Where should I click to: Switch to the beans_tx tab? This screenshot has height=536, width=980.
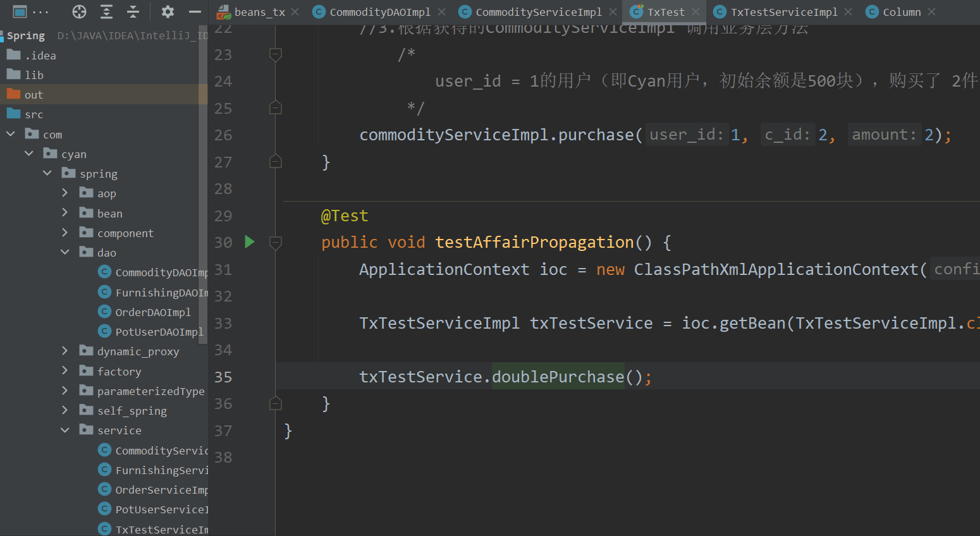coord(259,11)
